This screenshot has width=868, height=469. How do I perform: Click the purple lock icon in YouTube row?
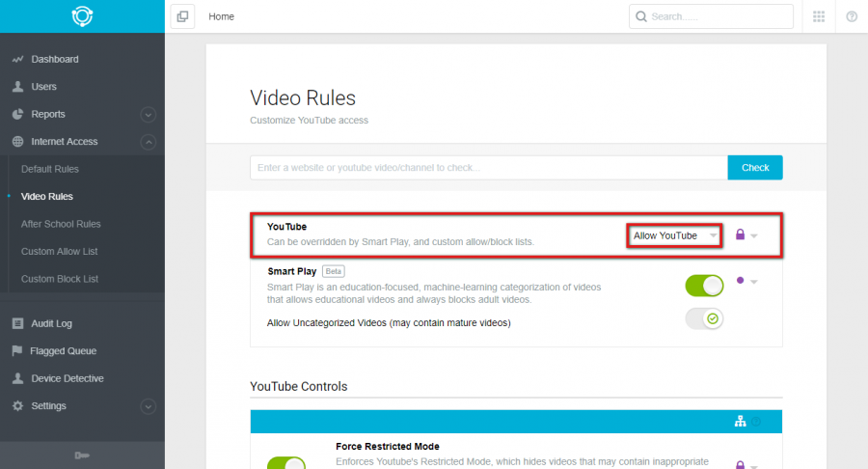coord(740,234)
